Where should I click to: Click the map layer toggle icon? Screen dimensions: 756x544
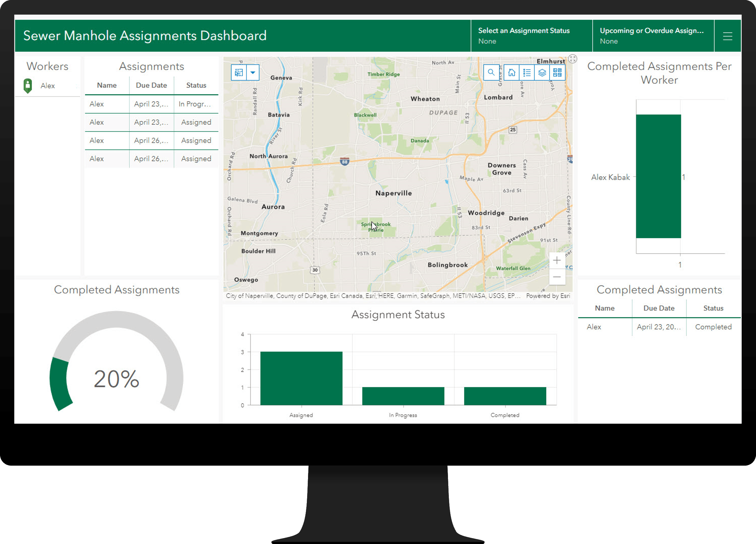coord(541,73)
